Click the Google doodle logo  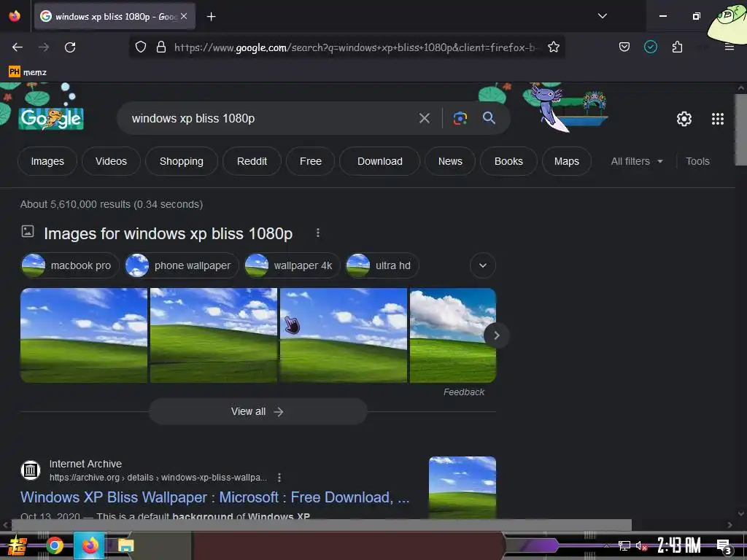51,118
